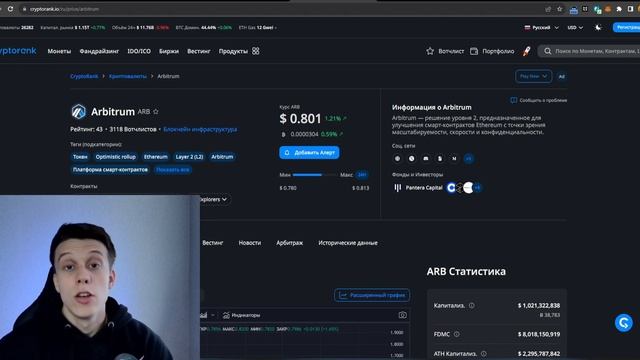Reload the page with the browser refresh icon
This screenshot has height=360, width=640.
click(x=10, y=9)
